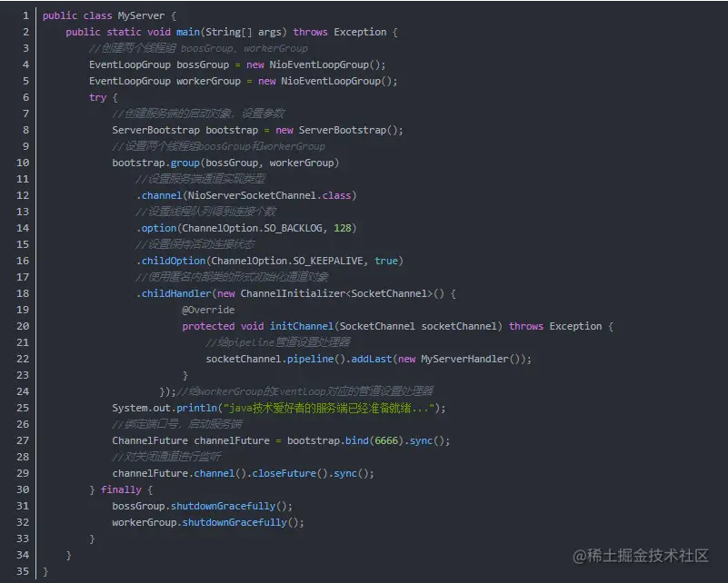Select "SO_KEEPALIVE" constant on line 16

(x=328, y=261)
